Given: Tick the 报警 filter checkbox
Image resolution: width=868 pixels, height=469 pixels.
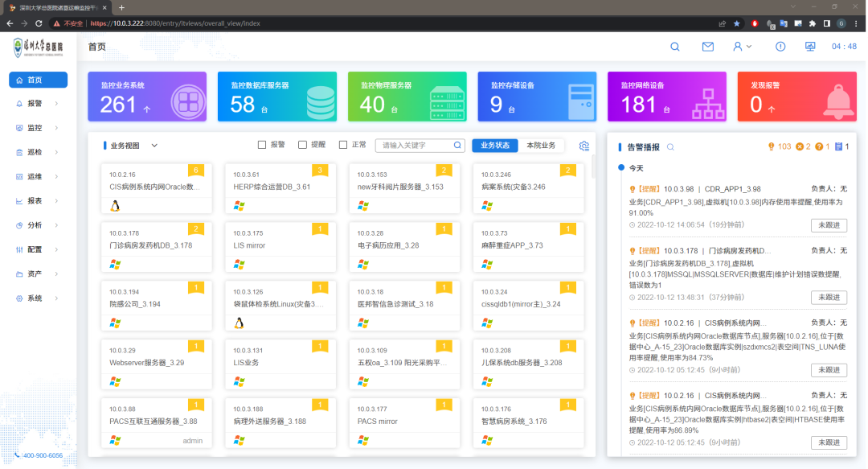Looking at the screenshot, I should click(x=262, y=145).
